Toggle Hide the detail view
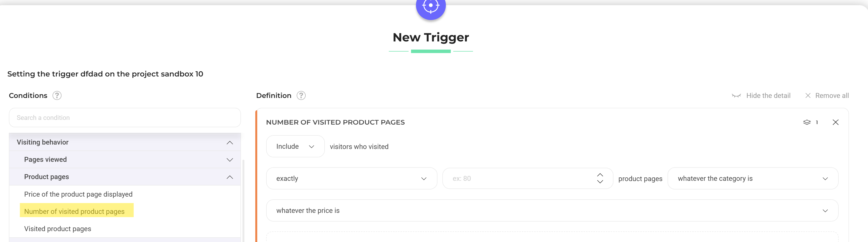This screenshot has height=242, width=868. 761,95
